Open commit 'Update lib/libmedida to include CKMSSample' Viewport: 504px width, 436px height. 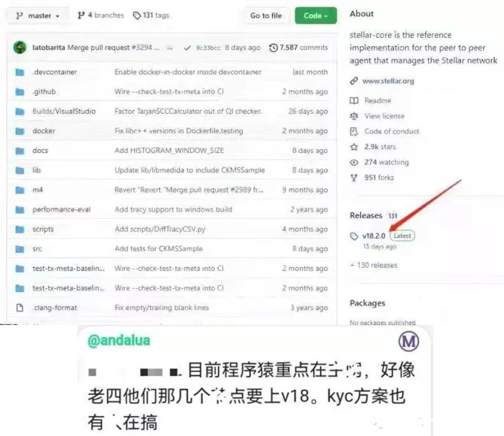[190, 170]
